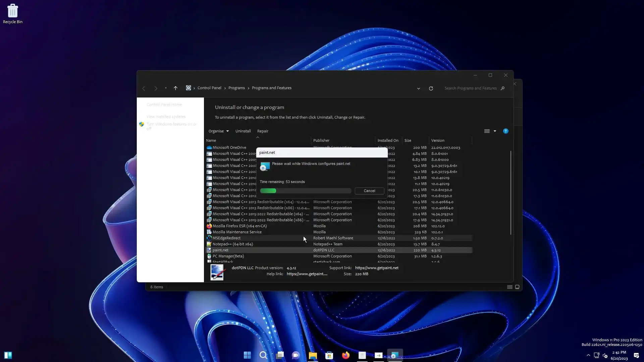The image size is (644, 362).
Task: Open Firefox from the taskbar
Action: (345, 355)
